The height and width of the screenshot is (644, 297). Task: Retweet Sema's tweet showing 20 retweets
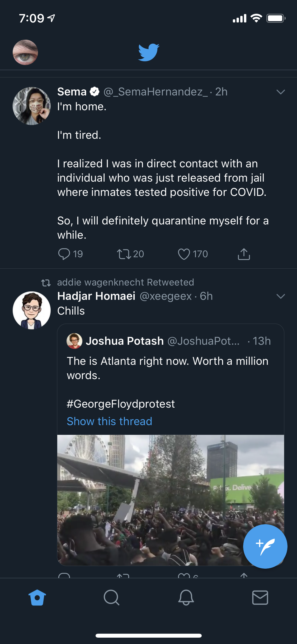click(x=124, y=254)
